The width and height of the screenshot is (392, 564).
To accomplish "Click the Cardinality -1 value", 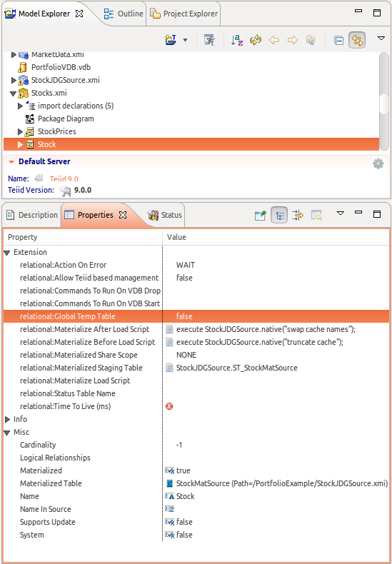I will 179,445.
